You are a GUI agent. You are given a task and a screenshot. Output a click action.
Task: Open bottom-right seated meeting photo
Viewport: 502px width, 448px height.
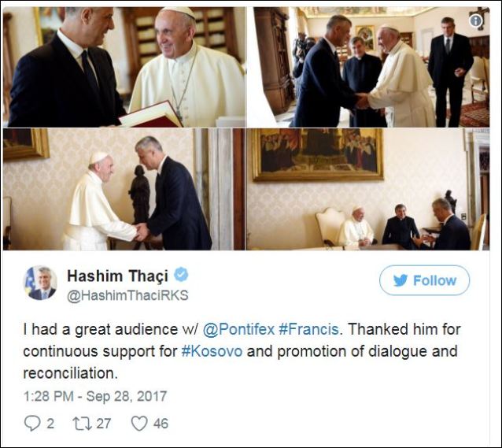tap(368, 190)
